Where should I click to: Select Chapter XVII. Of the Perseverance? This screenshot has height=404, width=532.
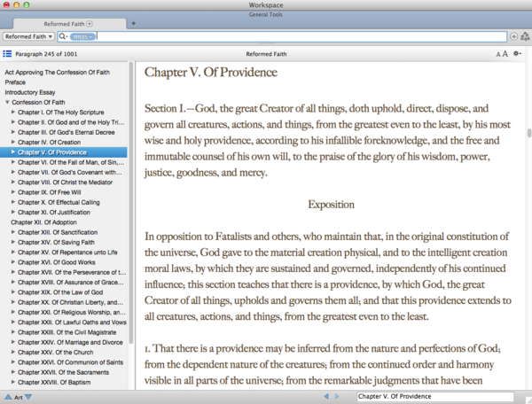coord(72,272)
